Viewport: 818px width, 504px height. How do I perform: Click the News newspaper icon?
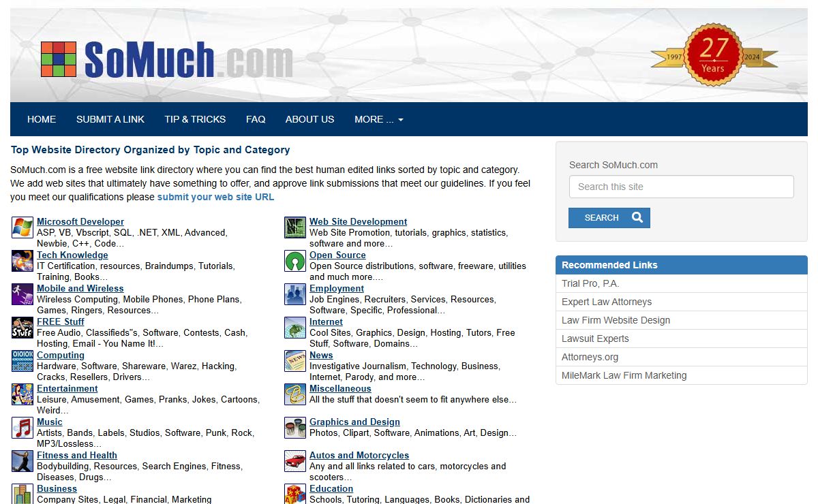point(295,361)
